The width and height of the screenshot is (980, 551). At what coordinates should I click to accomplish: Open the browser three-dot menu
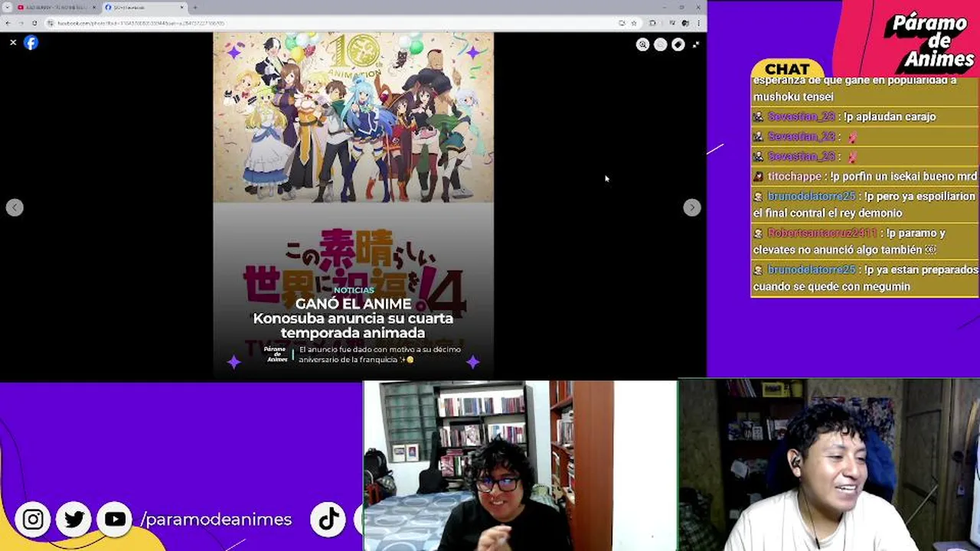coord(699,23)
